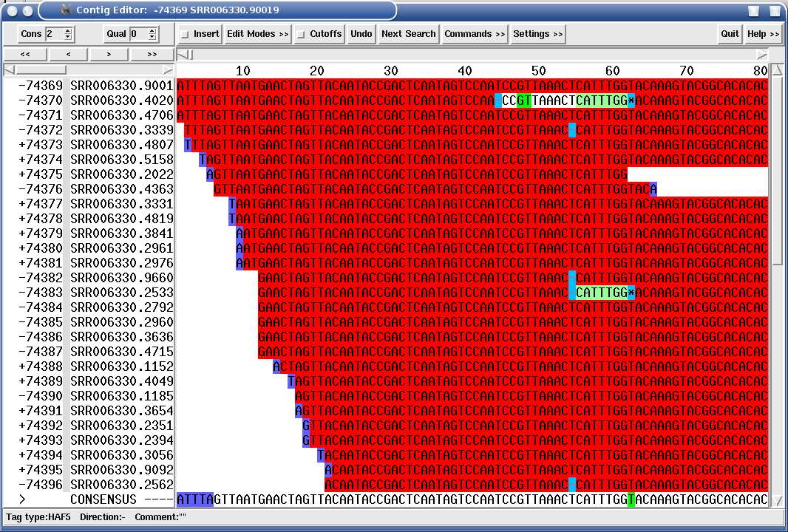This screenshot has height=532, width=788.
Task: Decrease the Cons value with down arrow
Action: pos(68,37)
